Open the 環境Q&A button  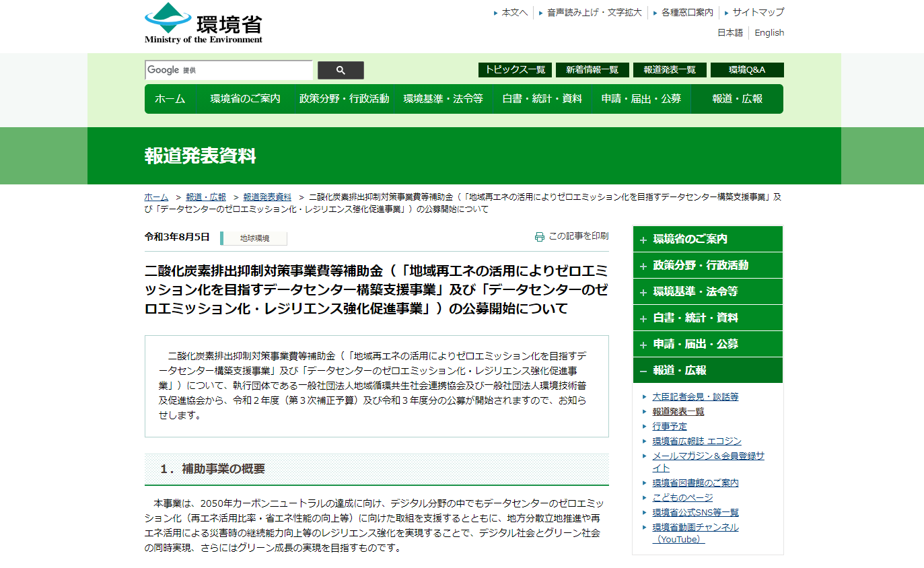[746, 70]
